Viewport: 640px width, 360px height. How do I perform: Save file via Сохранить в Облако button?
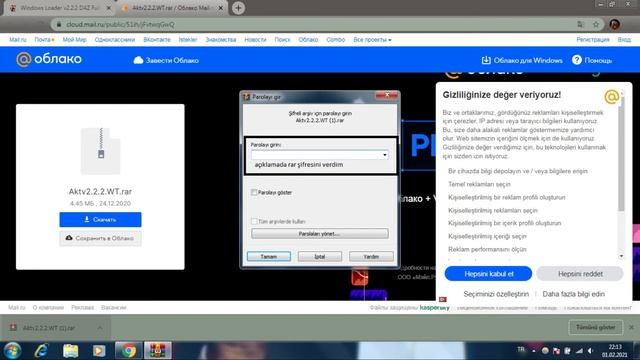pos(100,238)
